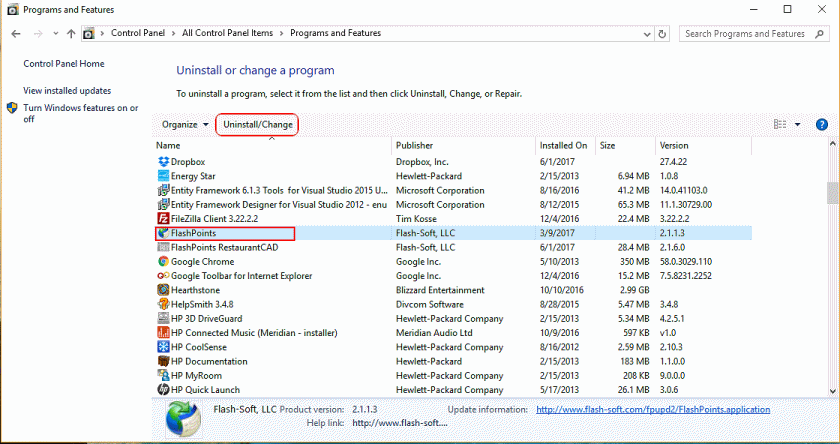
Task: Click the Control Panel breadcrumb
Action: click(138, 33)
